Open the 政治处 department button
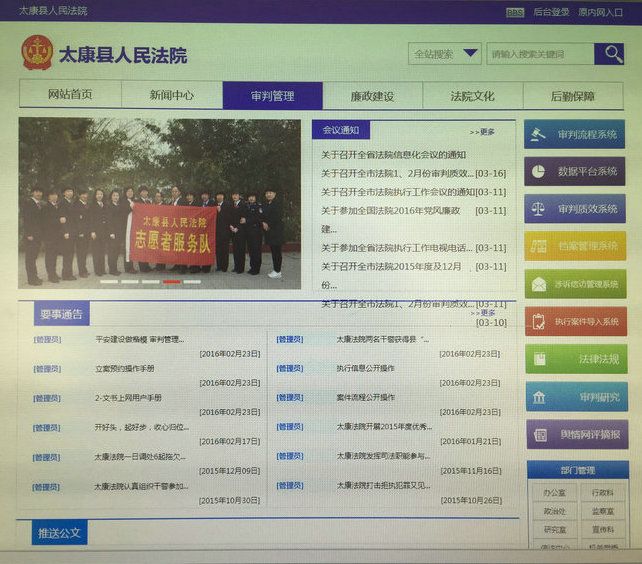The height and width of the screenshot is (564, 642). [554, 511]
